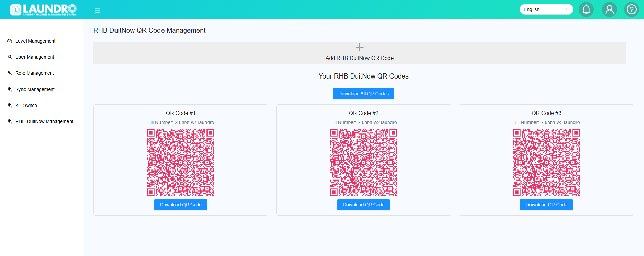This screenshot has height=256, width=644.
Task: Click the RHB DuitNow Management icon
Action: [x=10, y=121]
